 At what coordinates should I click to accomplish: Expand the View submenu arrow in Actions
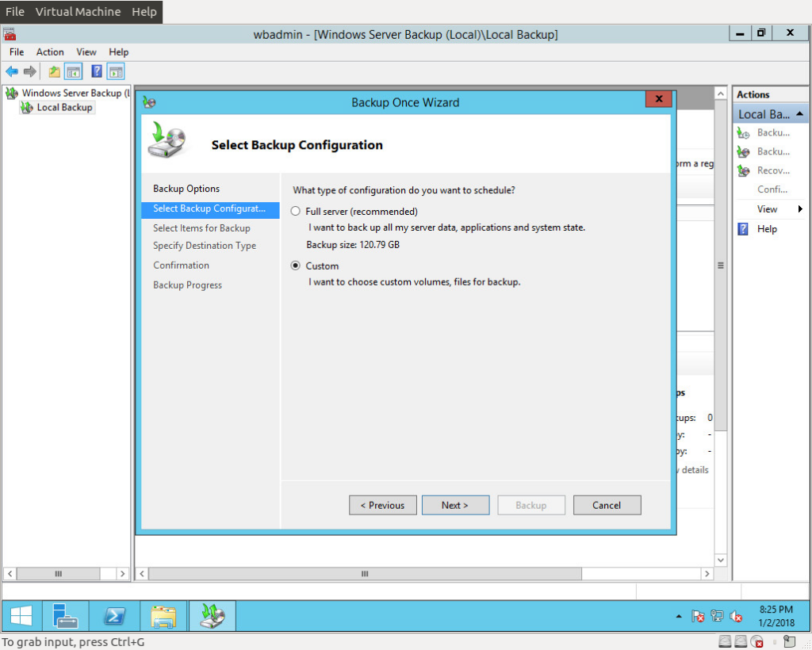coord(800,209)
